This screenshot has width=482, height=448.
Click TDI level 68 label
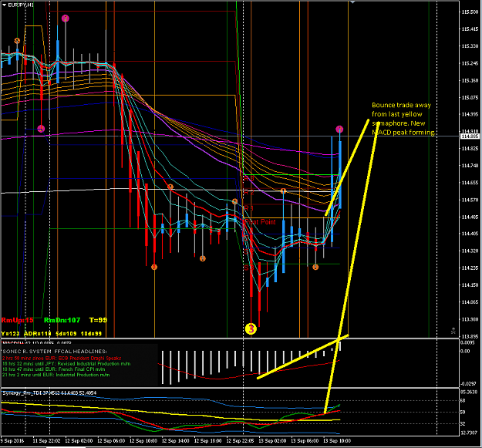463,401
